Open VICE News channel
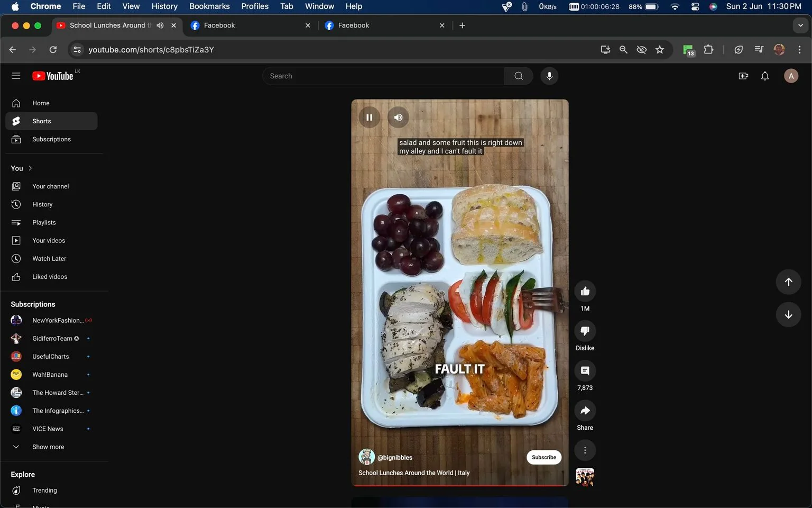Image resolution: width=812 pixels, height=508 pixels. coord(51,429)
